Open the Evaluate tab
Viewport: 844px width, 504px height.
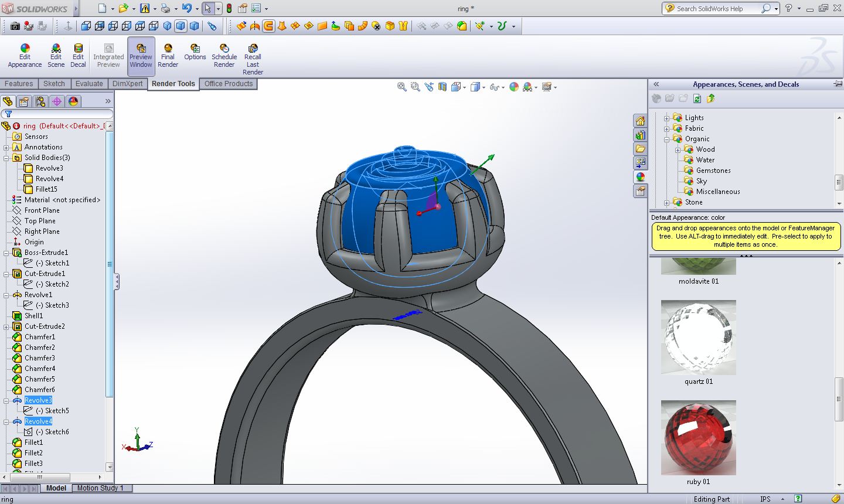click(89, 84)
